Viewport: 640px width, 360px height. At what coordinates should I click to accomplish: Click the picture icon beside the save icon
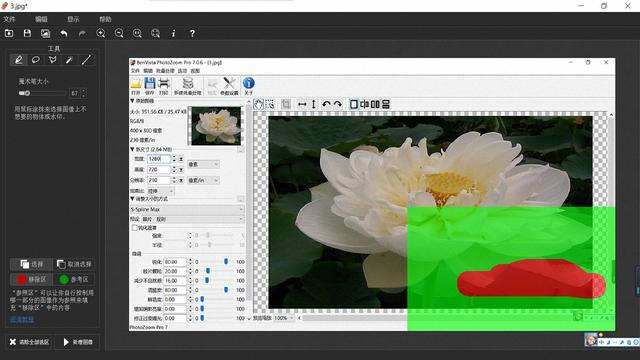[x=45, y=33]
